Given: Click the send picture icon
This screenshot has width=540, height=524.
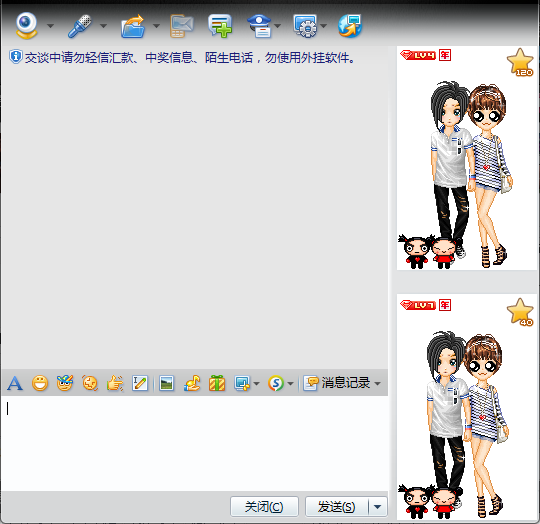Looking at the screenshot, I should 167,383.
